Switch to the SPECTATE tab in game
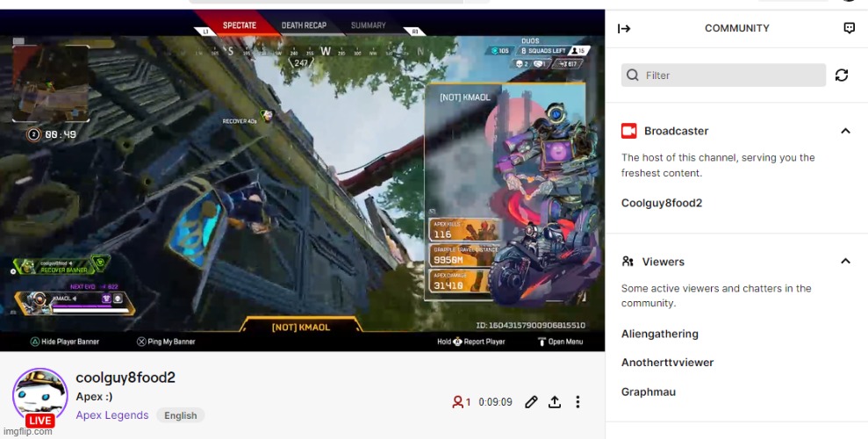This screenshot has width=868, height=439. click(239, 25)
